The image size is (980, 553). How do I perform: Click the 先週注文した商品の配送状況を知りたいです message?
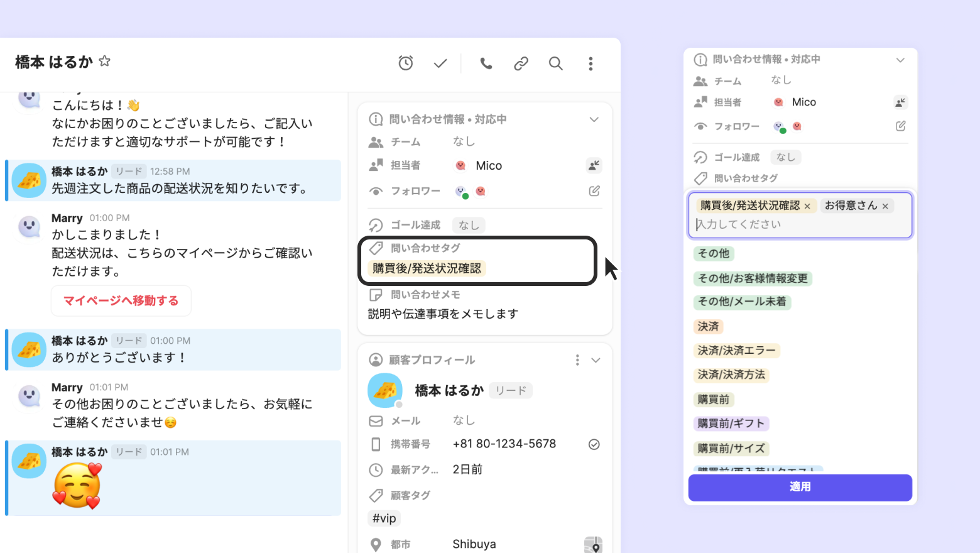(180, 189)
